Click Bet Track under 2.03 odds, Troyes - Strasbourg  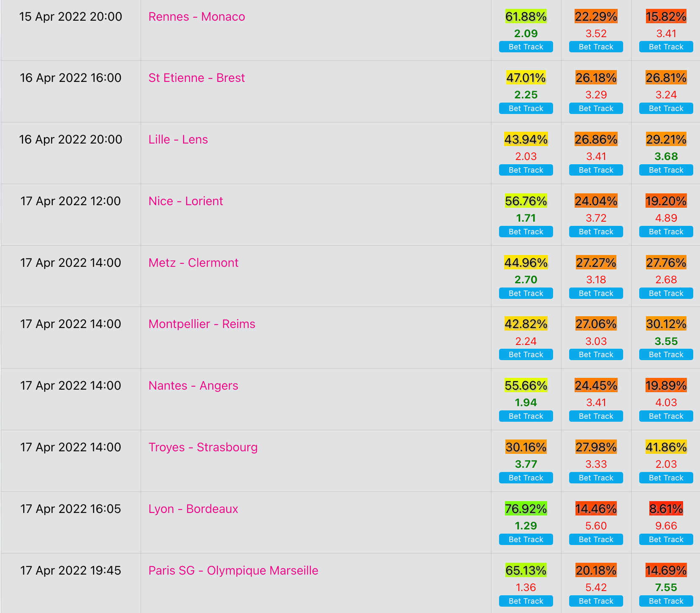666,478
